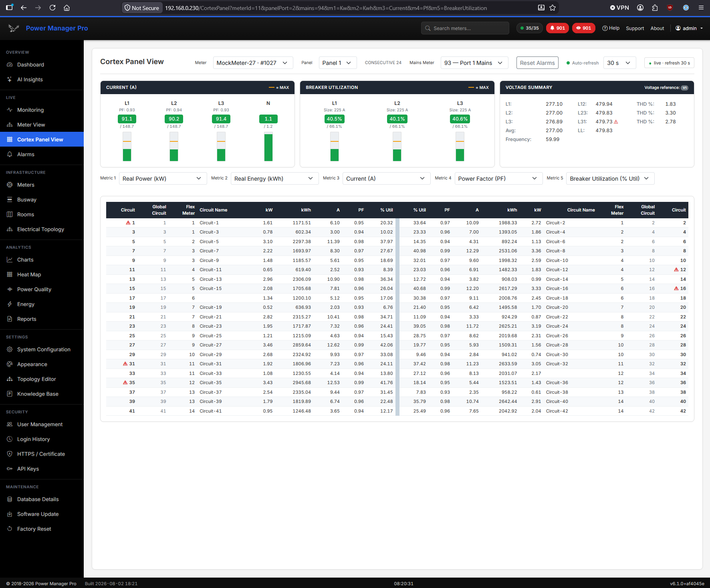Open Metric 2 Real Energy dropdown
710x588 pixels.
[274, 179]
